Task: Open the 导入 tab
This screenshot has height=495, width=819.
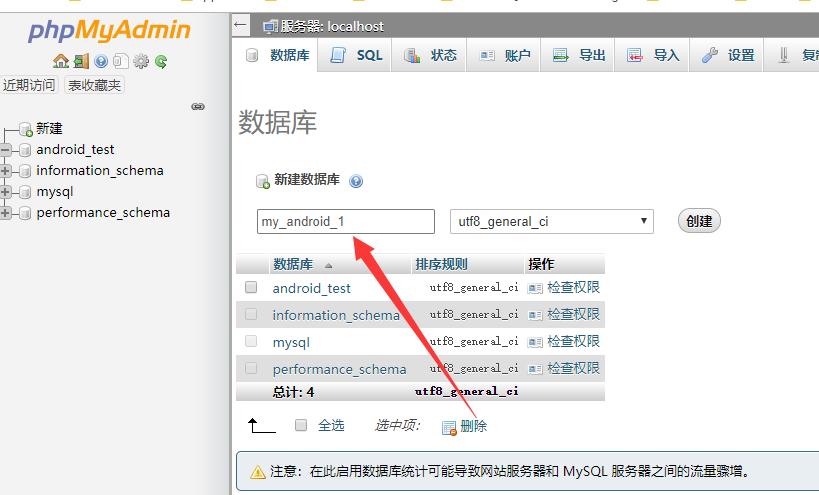Action: point(653,55)
